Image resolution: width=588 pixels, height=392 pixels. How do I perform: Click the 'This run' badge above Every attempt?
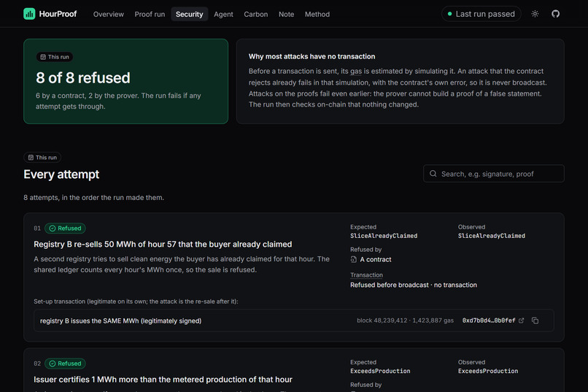point(42,158)
